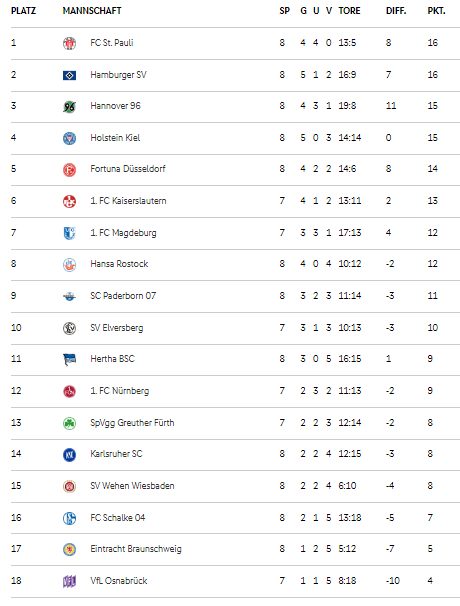Click the Hertha BSC flag logo
Screen dimensions: 460x606
coord(70,359)
